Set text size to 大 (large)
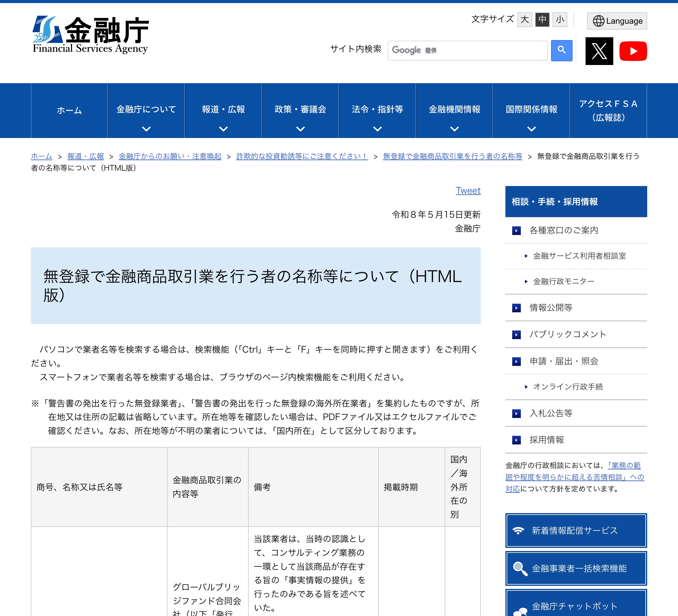This screenshot has height=616, width=678. pyautogui.click(x=525, y=19)
